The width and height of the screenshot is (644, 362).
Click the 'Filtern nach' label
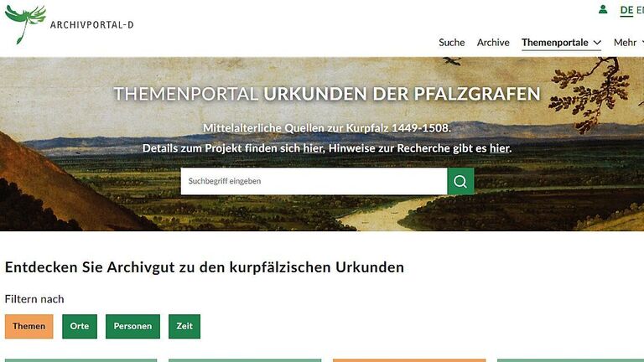pyautogui.click(x=34, y=299)
